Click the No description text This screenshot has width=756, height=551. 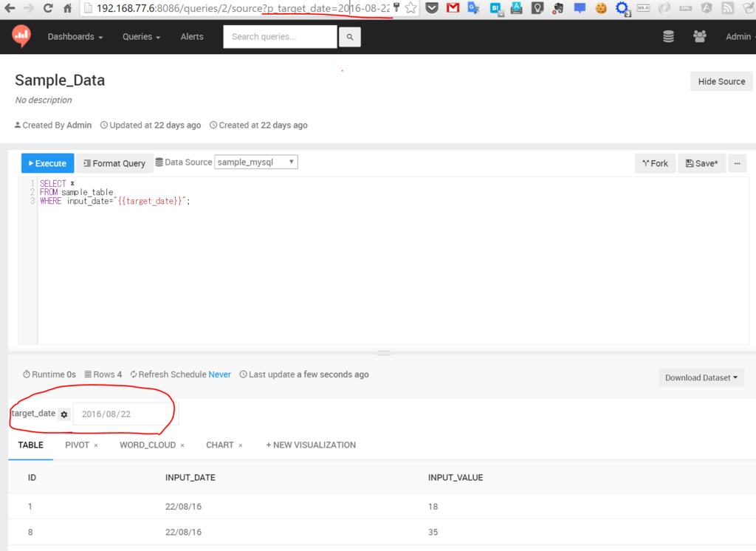(x=44, y=100)
